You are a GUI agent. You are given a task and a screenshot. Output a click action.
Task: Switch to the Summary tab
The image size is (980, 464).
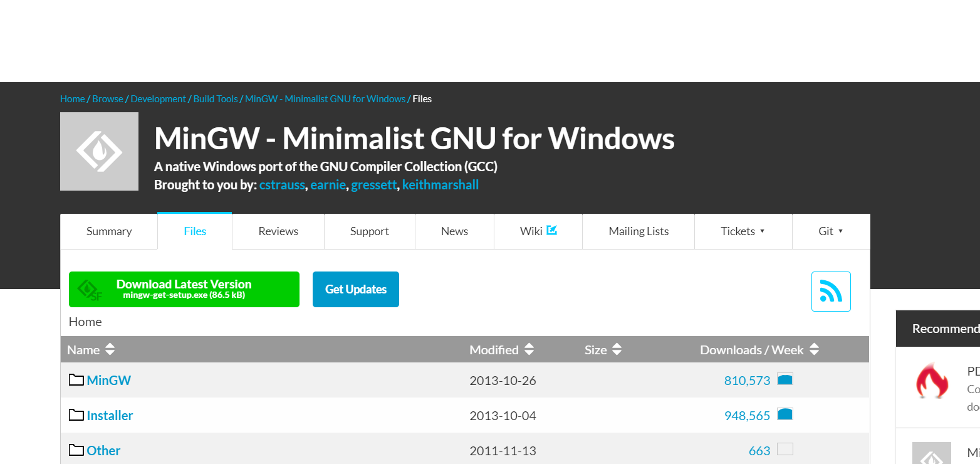(109, 231)
